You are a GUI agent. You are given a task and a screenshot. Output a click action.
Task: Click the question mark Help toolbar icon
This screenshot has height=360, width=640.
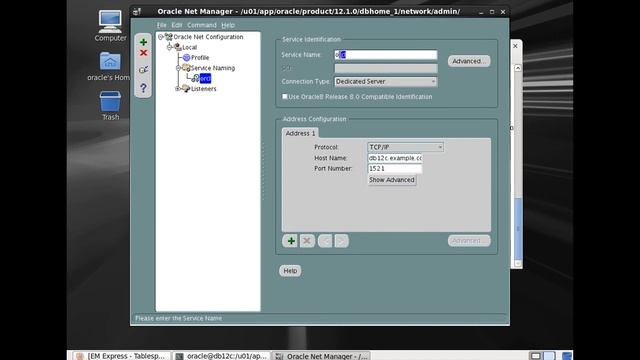(143, 88)
